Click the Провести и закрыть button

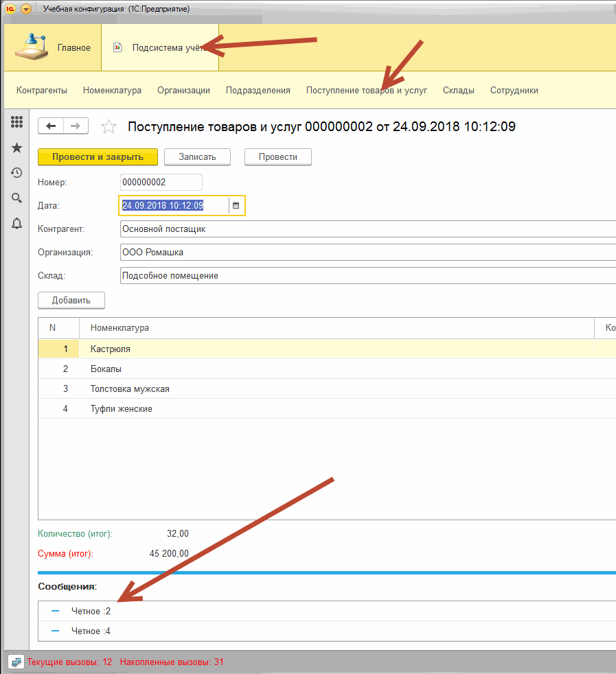[x=98, y=156]
